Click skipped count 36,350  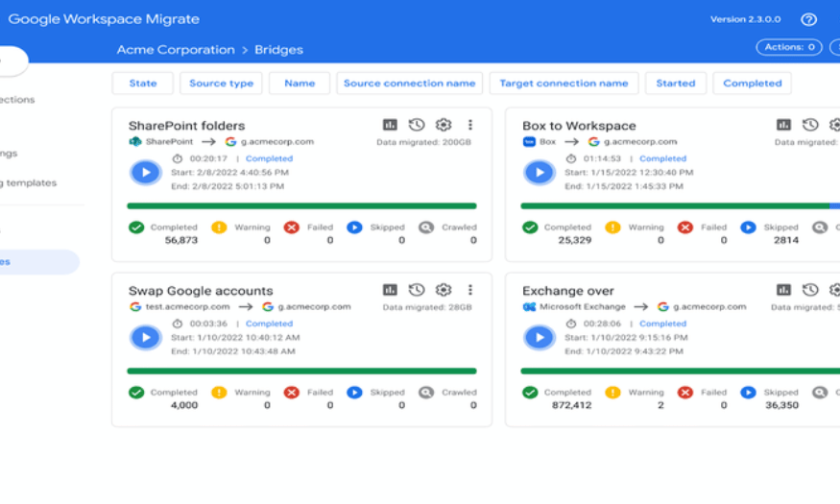pyautogui.click(x=781, y=405)
